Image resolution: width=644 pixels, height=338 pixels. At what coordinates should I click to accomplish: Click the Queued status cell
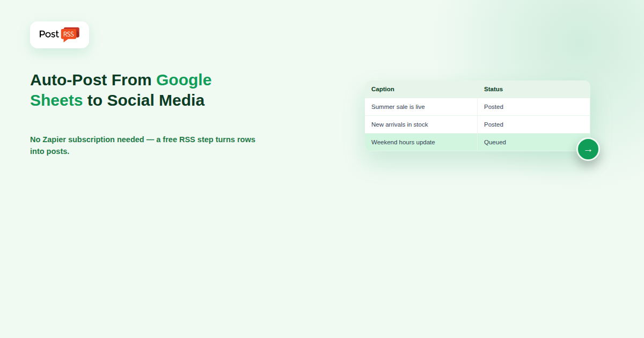[534, 142]
